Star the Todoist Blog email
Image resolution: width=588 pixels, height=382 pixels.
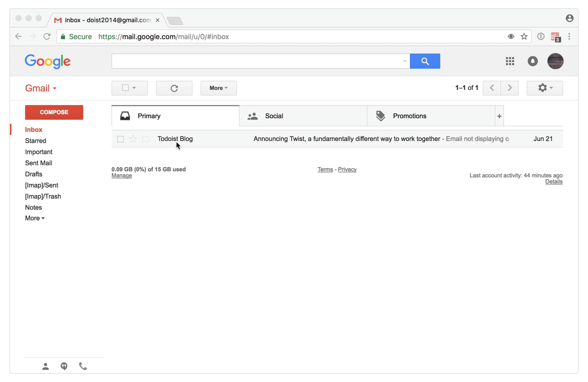(133, 139)
